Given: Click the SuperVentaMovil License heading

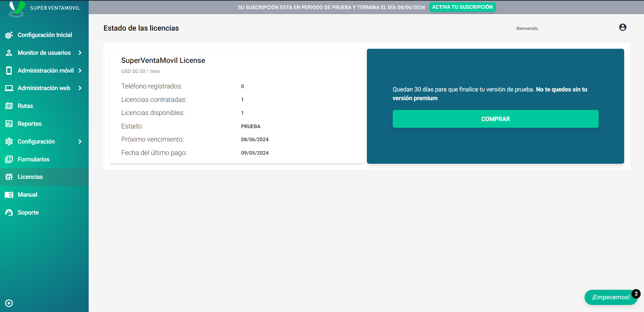Looking at the screenshot, I should pos(163,61).
